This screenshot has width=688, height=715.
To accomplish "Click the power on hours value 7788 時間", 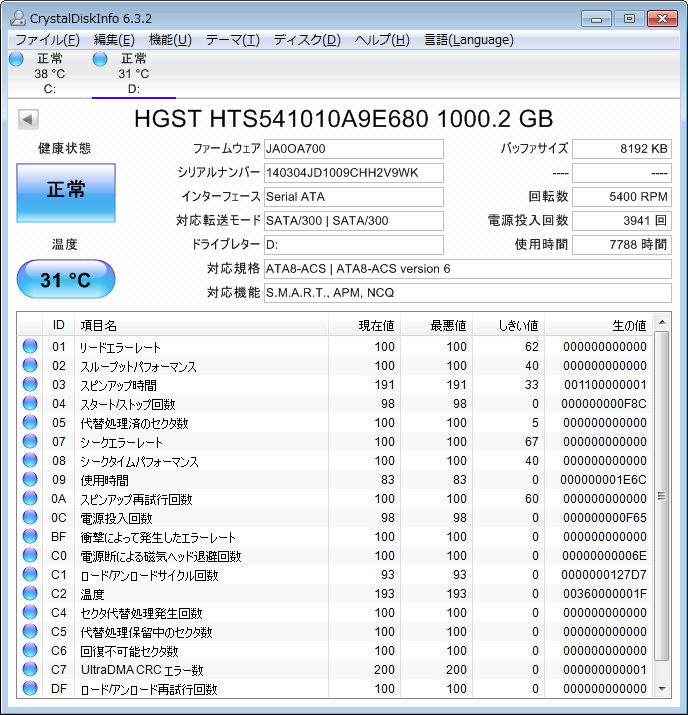I will tap(622, 245).
